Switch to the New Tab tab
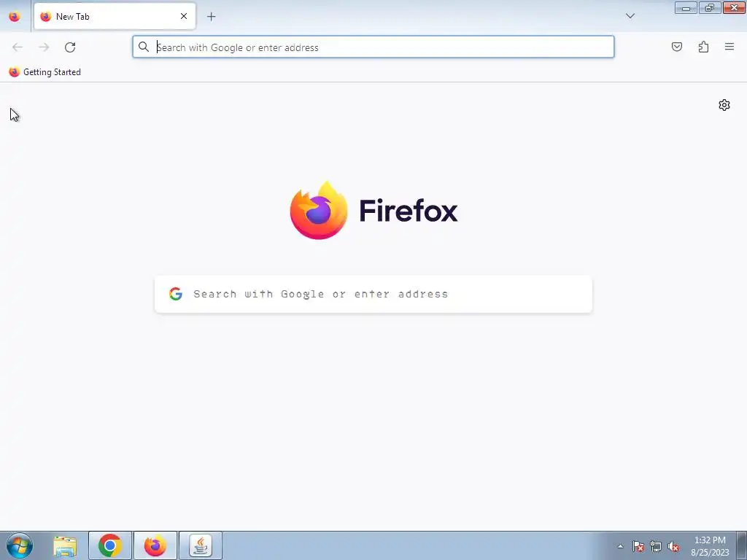Screen dimensions: 747x560 coord(115,17)
